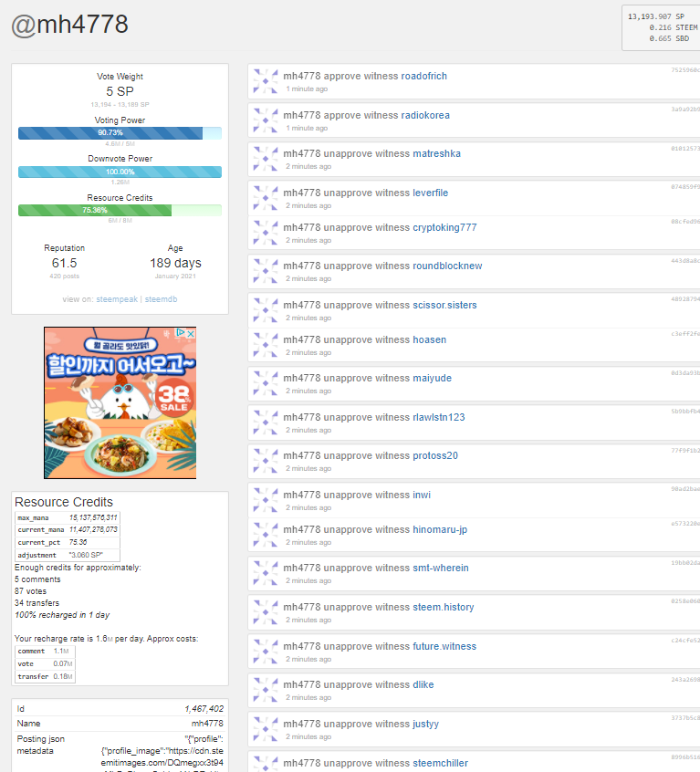Click the 0.216 STEEM balance

(673, 27)
